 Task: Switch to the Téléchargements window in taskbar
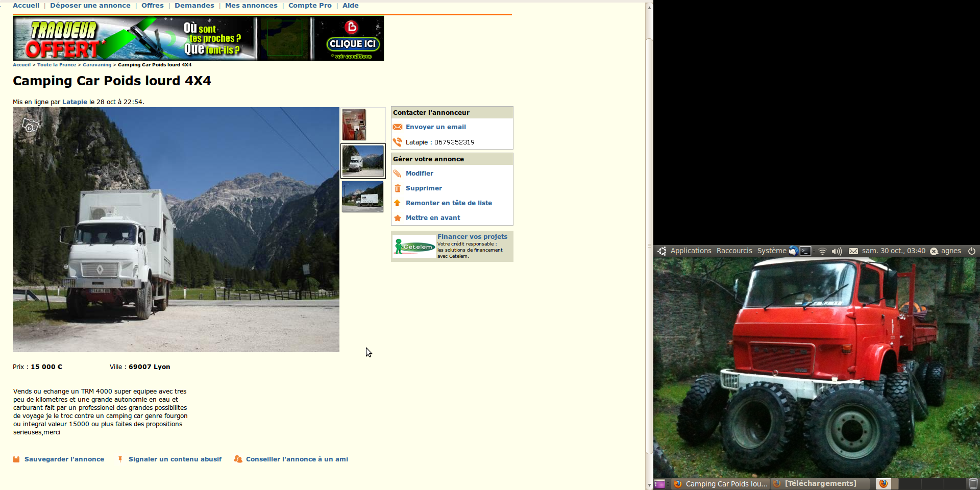point(820,483)
